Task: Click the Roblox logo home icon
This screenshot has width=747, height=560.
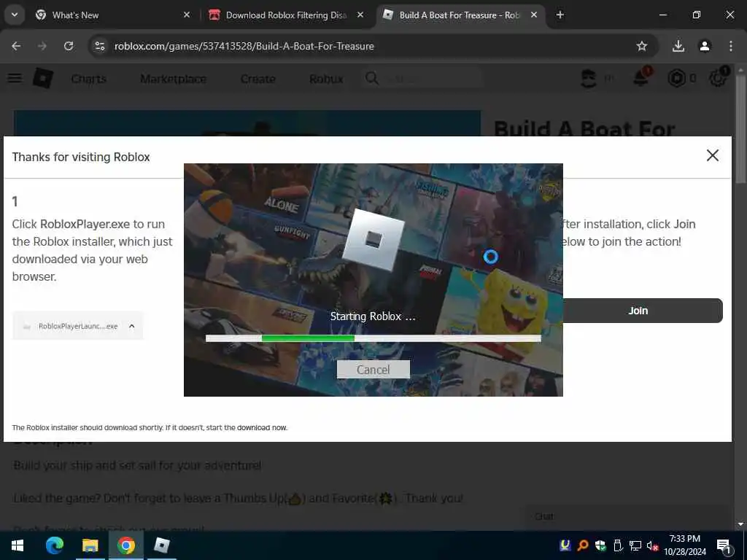Action: coord(43,78)
